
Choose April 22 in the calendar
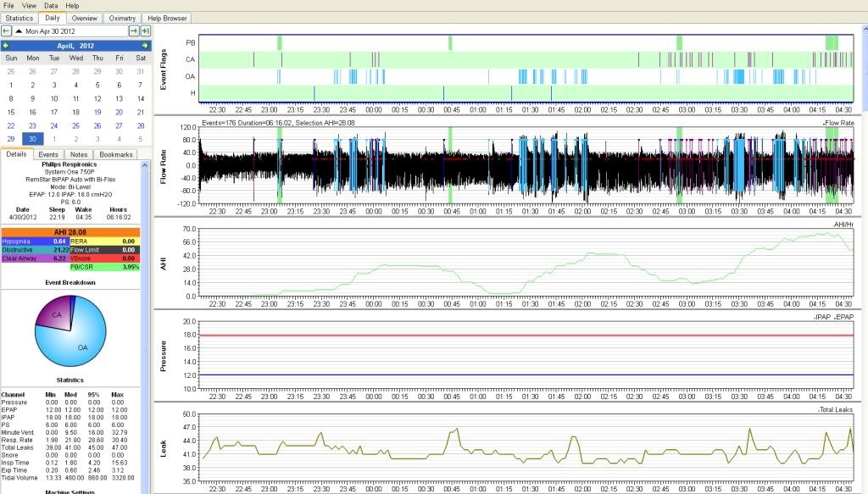[x=11, y=125]
